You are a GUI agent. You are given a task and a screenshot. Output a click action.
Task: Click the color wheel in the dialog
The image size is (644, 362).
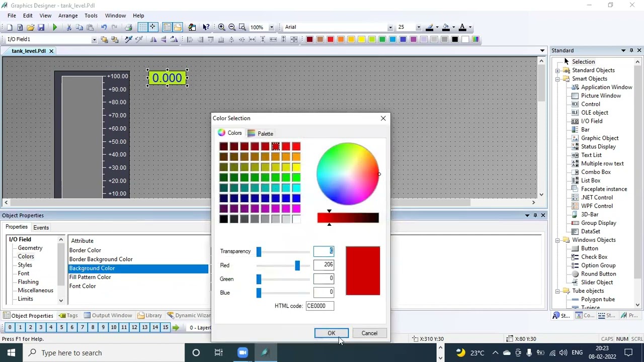point(348,174)
